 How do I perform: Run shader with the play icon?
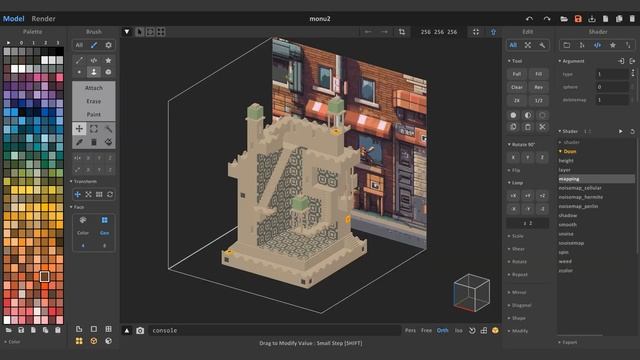620,131
